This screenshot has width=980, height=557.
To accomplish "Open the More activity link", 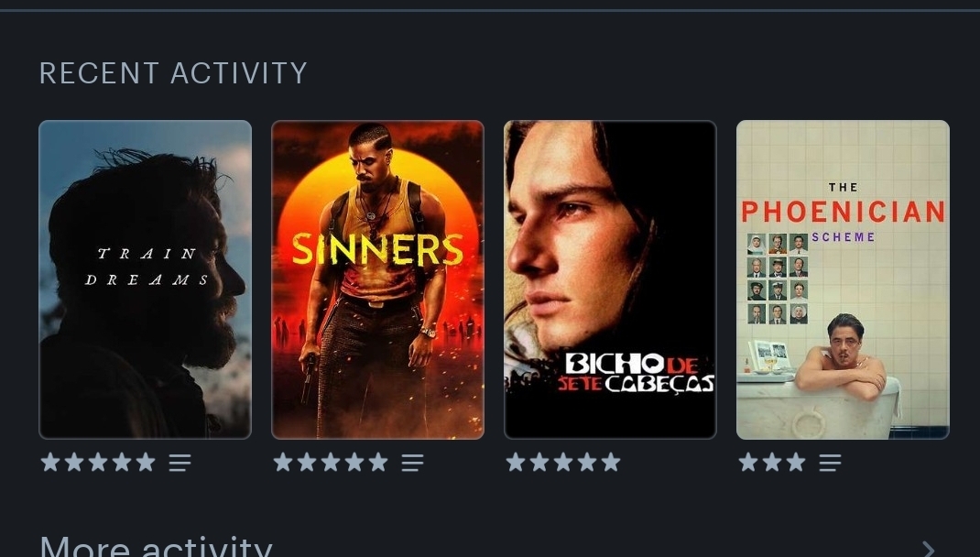I will tap(157, 546).
